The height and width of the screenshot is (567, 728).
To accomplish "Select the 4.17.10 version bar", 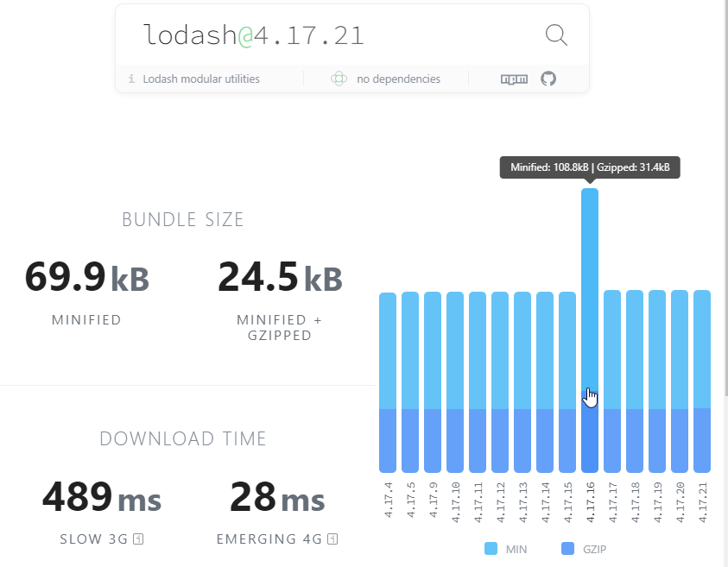I will [455, 382].
